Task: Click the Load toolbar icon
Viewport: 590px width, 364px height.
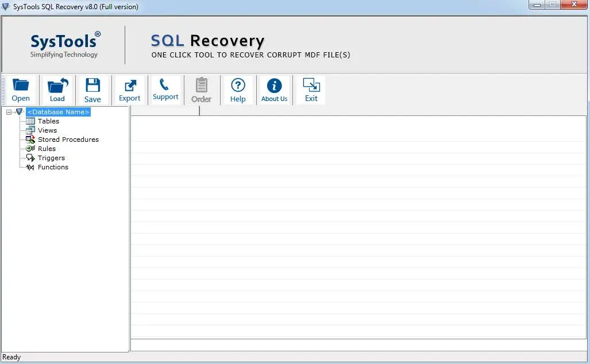Action: click(57, 90)
